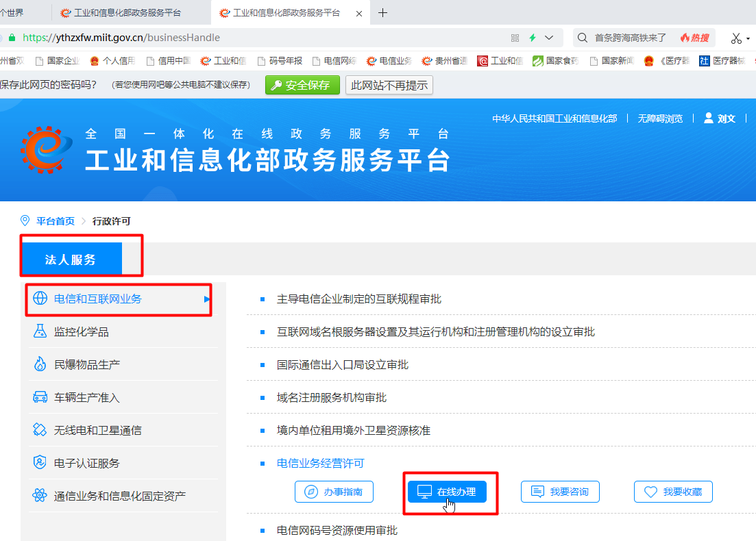Click 行政许可 in the breadcrumb
756x541 pixels.
click(x=111, y=221)
